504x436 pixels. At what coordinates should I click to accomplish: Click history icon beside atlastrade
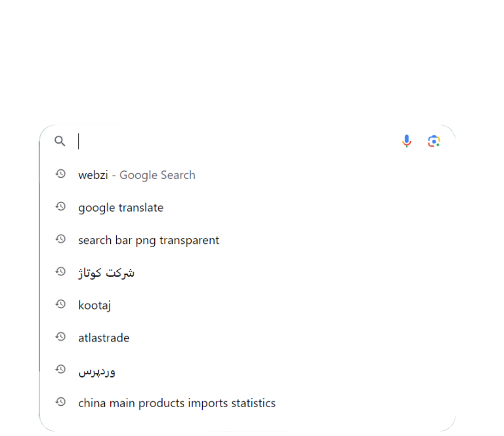pos(60,337)
